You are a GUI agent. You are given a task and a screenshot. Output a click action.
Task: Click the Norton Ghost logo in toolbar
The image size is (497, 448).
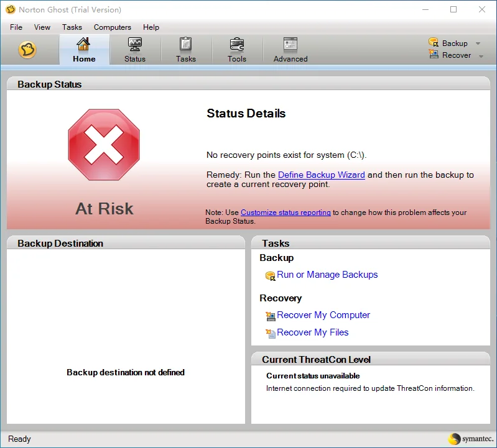coord(27,50)
